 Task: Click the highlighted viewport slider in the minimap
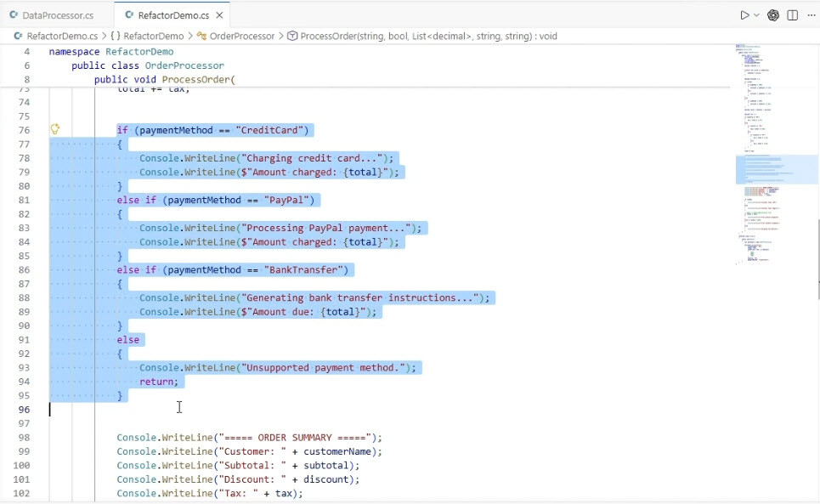tap(776, 169)
